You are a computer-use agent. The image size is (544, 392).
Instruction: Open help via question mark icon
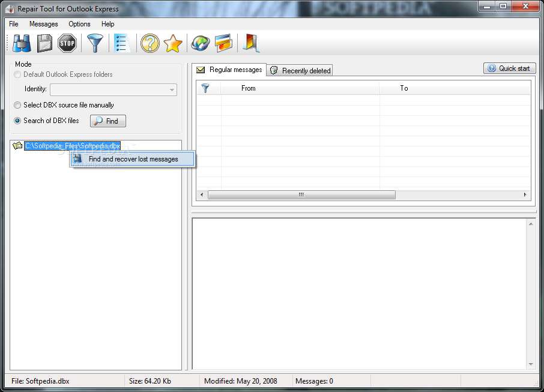(x=150, y=43)
